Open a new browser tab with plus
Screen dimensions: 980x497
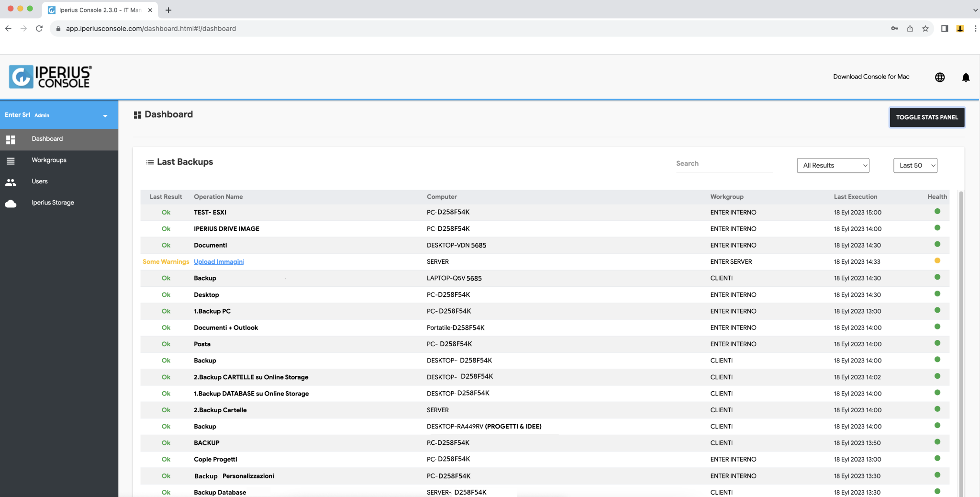coord(168,10)
